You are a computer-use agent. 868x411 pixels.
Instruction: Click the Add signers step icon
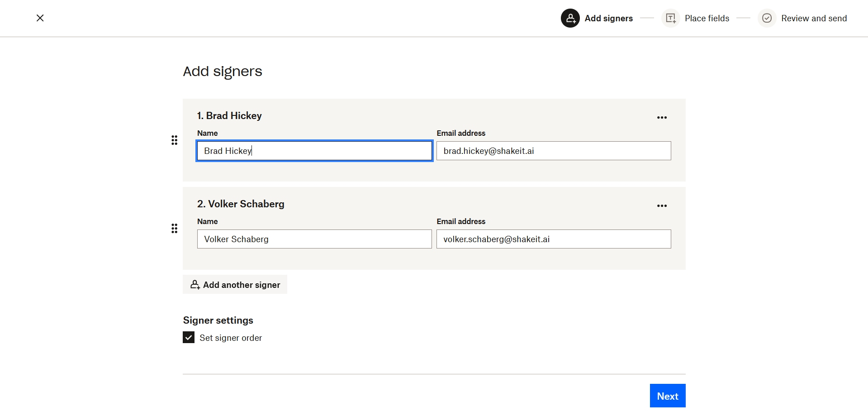click(570, 18)
